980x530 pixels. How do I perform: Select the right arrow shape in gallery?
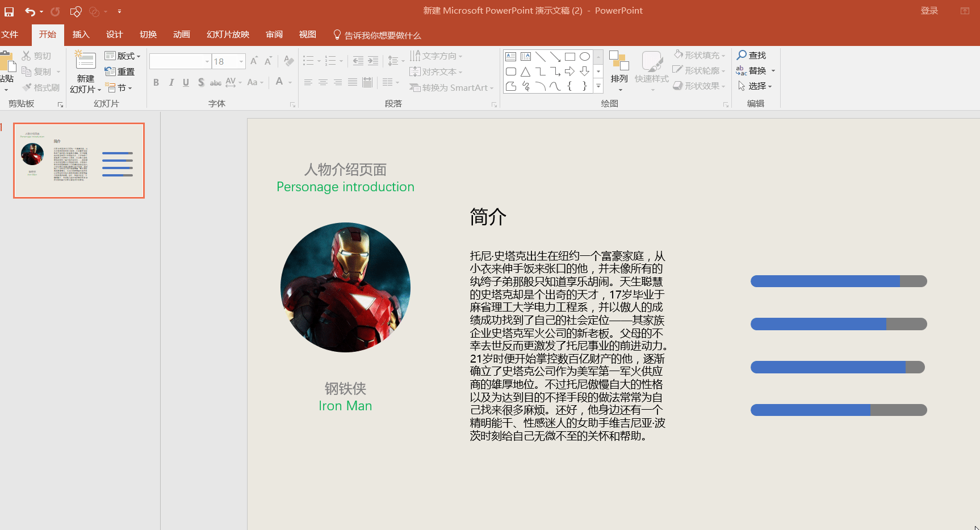pyautogui.click(x=570, y=71)
